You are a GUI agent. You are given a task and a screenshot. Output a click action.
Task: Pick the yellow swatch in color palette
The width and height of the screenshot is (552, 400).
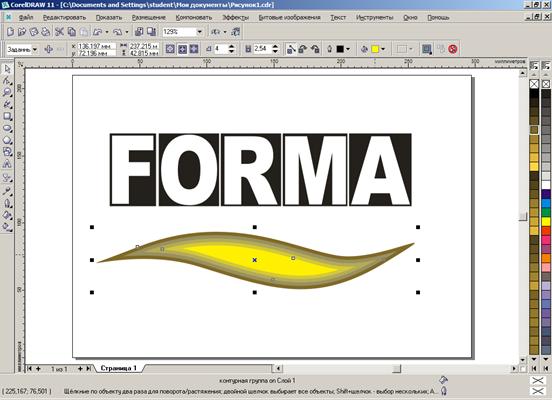click(x=546, y=221)
